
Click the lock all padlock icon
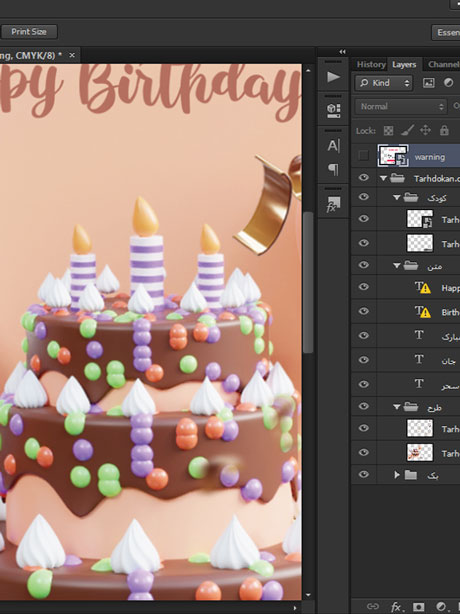[x=444, y=130]
